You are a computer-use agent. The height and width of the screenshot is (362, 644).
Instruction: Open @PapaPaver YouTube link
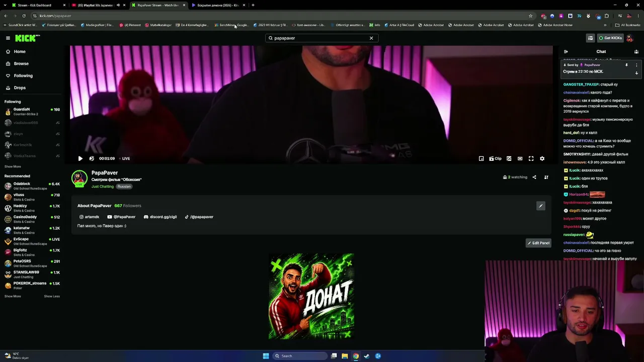click(121, 217)
